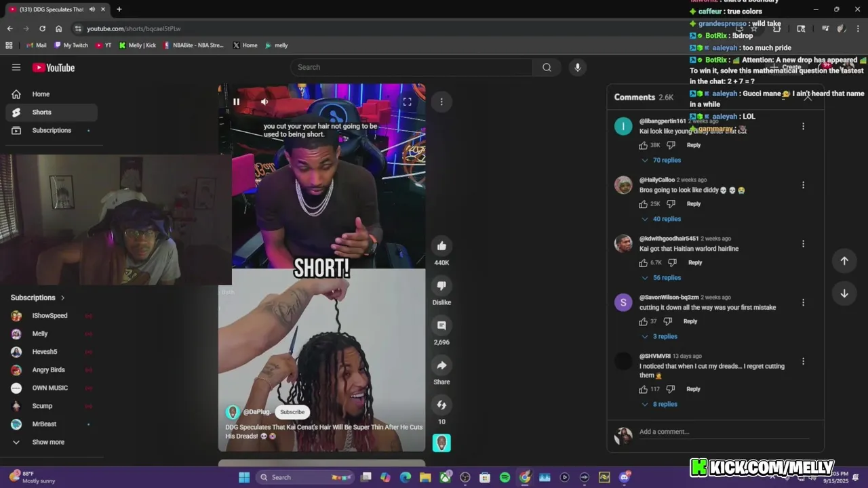Go to previous Short with up arrow
868x488 pixels.
(844, 261)
